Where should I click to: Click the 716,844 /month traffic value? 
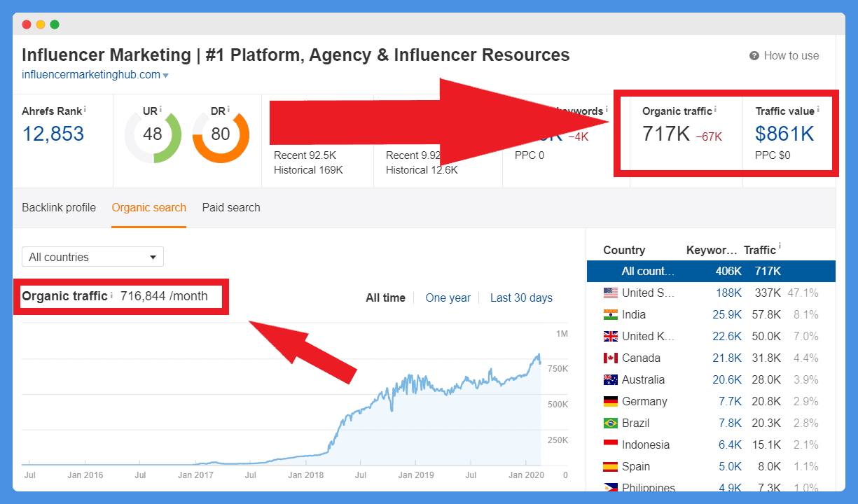tap(164, 296)
